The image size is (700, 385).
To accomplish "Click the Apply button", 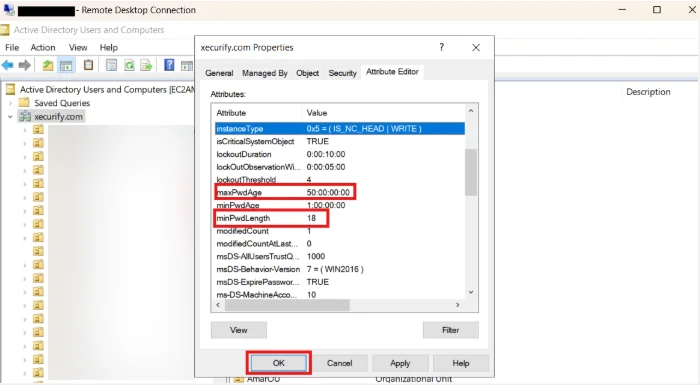I will (400, 363).
